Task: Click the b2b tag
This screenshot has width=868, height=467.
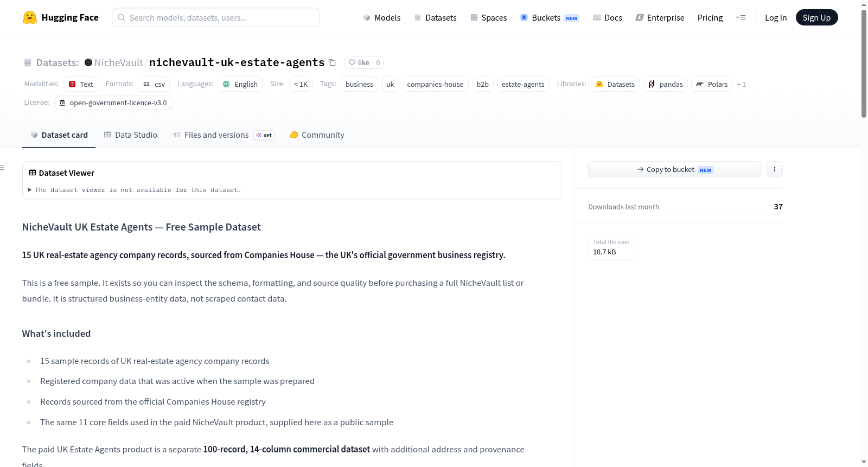Action: tap(483, 84)
